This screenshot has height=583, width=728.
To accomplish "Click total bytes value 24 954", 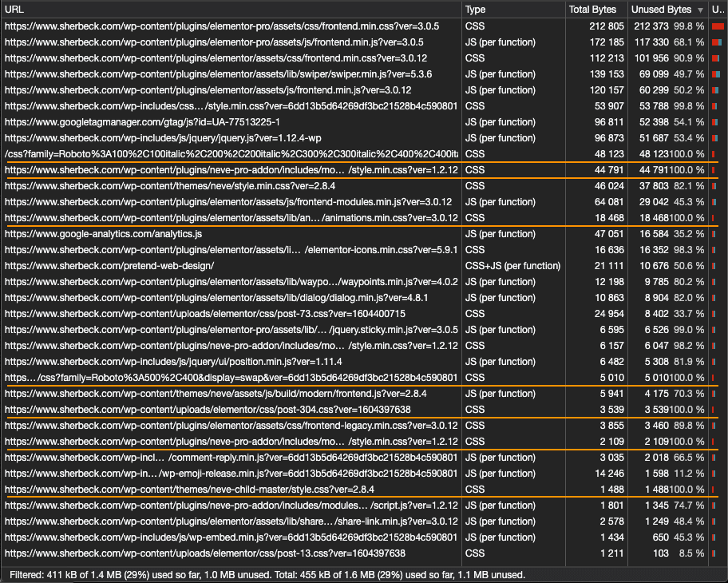I will pos(609,314).
